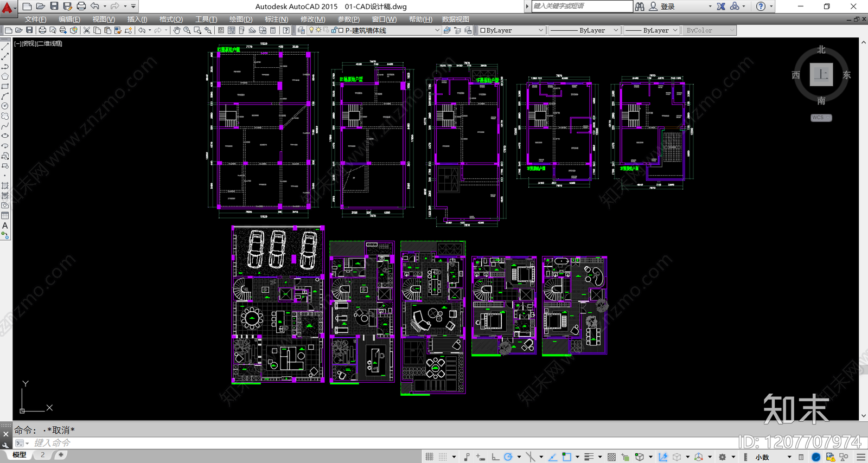Open the 修改(M) menu

pyautogui.click(x=313, y=19)
